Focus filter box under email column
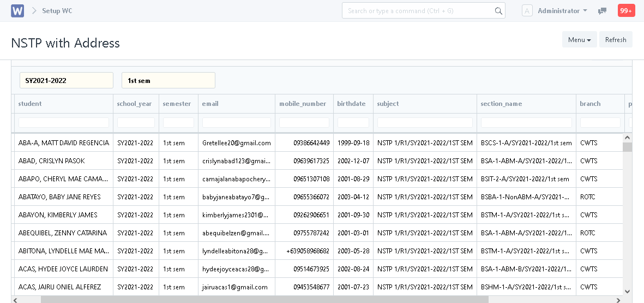The width and height of the screenshot is (644, 303). tap(237, 122)
